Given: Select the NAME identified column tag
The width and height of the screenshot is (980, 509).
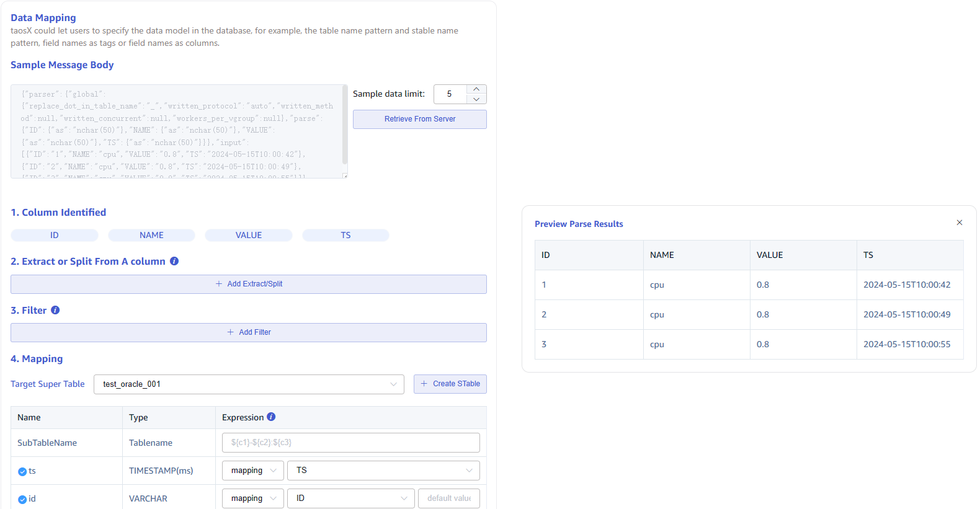Looking at the screenshot, I should click(x=151, y=235).
